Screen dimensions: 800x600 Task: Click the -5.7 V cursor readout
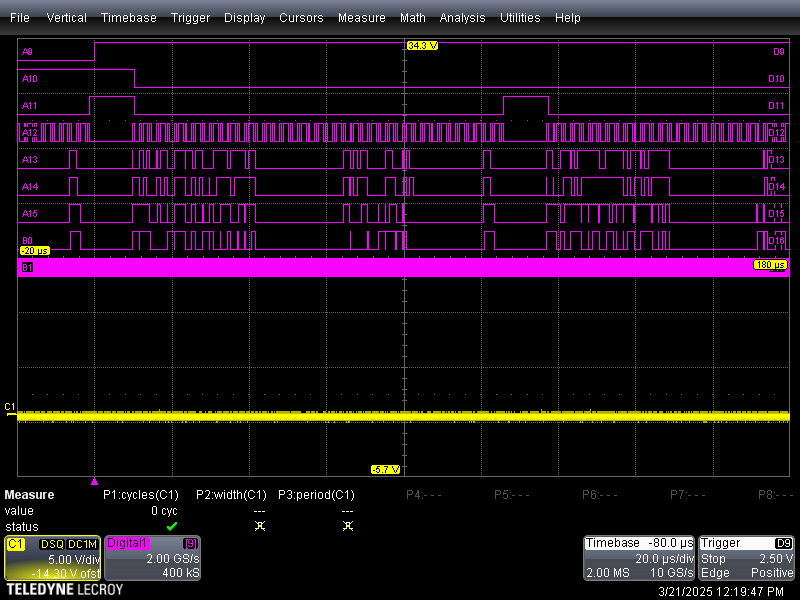click(385, 469)
